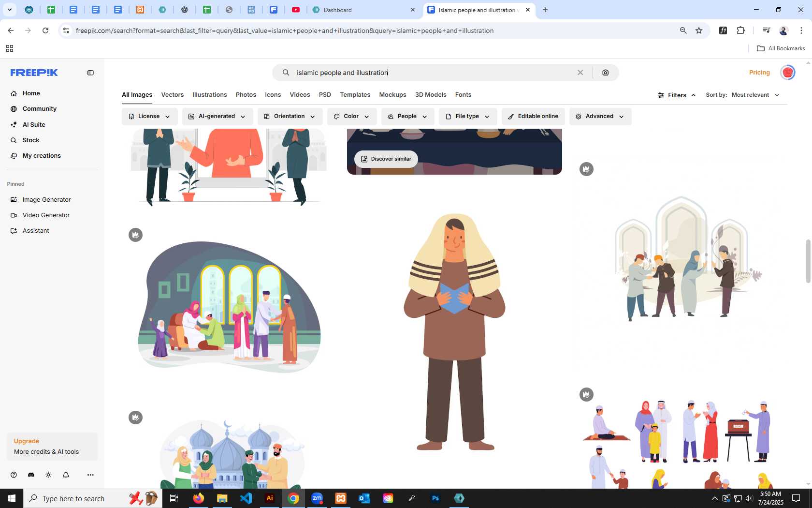Open Community in sidebar
Screen dimensions: 812x508
point(40,109)
